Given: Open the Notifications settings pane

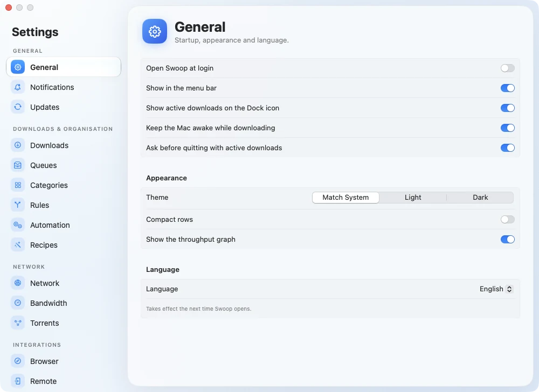Looking at the screenshot, I should click(x=64, y=87).
